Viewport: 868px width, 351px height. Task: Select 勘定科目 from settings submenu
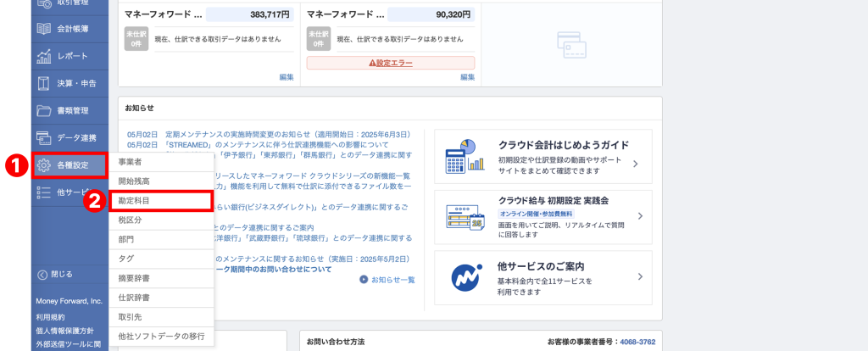pyautogui.click(x=161, y=201)
